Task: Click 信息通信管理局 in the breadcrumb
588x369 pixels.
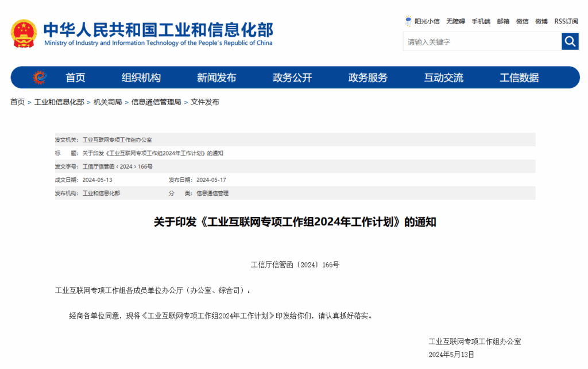Action: pos(156,102)
